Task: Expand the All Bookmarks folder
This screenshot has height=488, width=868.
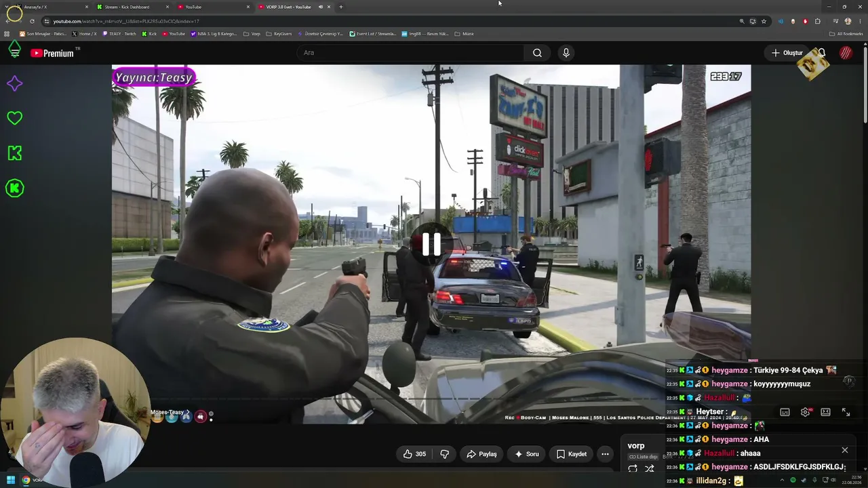Action: point(846,34)
